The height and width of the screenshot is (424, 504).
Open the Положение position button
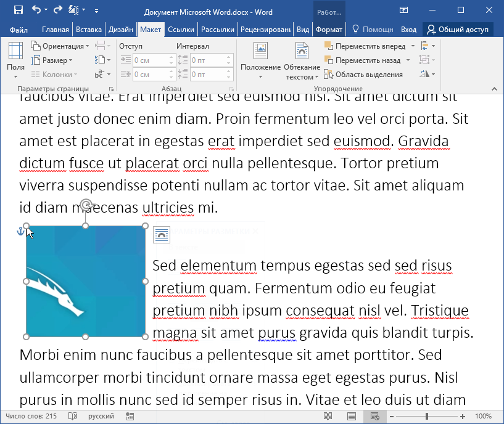coord(261,60)
